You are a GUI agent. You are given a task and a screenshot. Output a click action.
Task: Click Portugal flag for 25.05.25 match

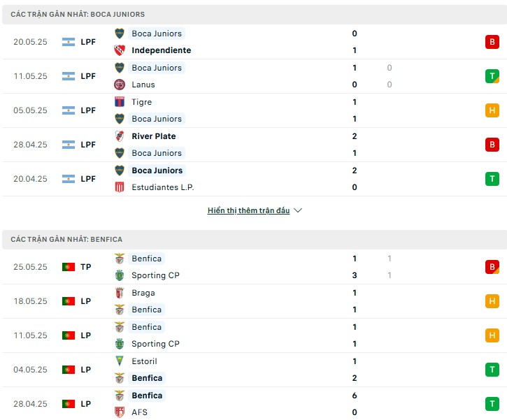(69, 267)
